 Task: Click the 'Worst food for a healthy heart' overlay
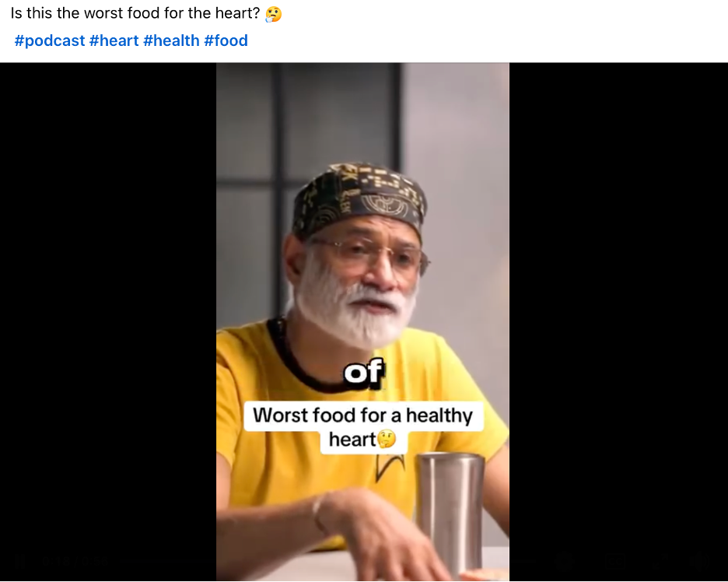(362, 415)
